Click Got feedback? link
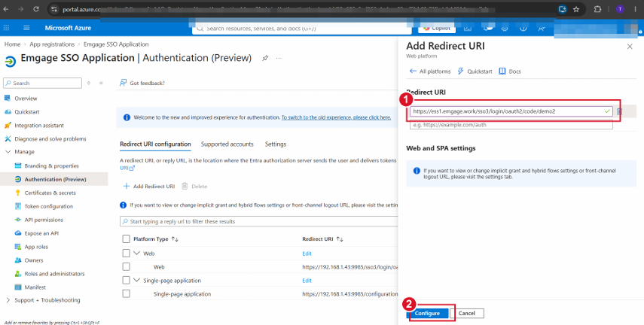Viewport: 644px width, 325px height. (x=142, y=84)
